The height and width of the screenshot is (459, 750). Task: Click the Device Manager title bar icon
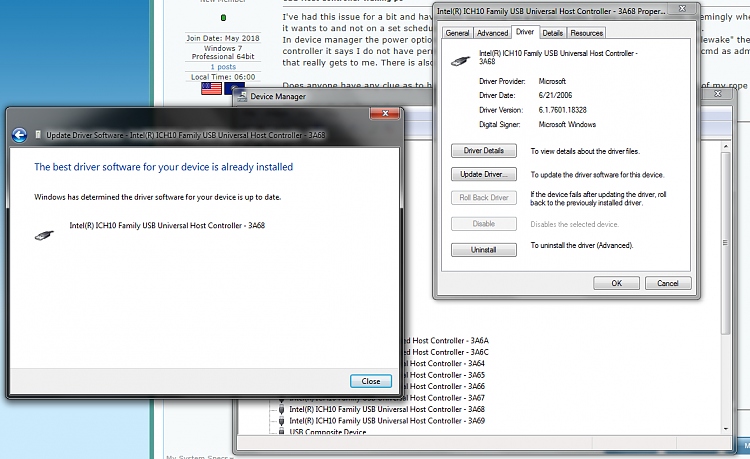243,96
